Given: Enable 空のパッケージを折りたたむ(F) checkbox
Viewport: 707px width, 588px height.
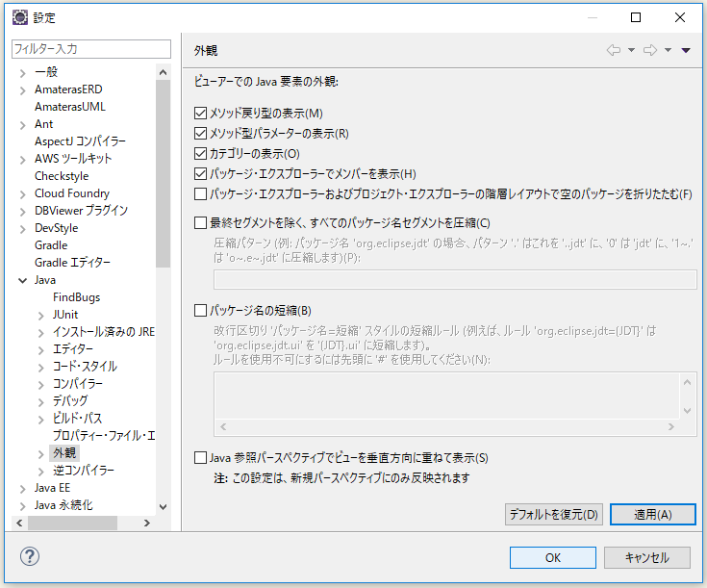Looking at the screenshot, I should pos(200,194).
